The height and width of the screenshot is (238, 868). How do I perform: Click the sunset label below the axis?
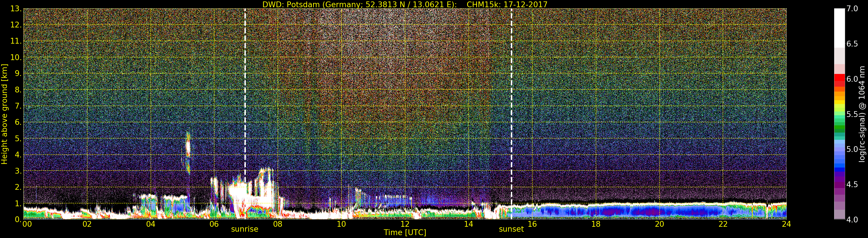point(511,229)
